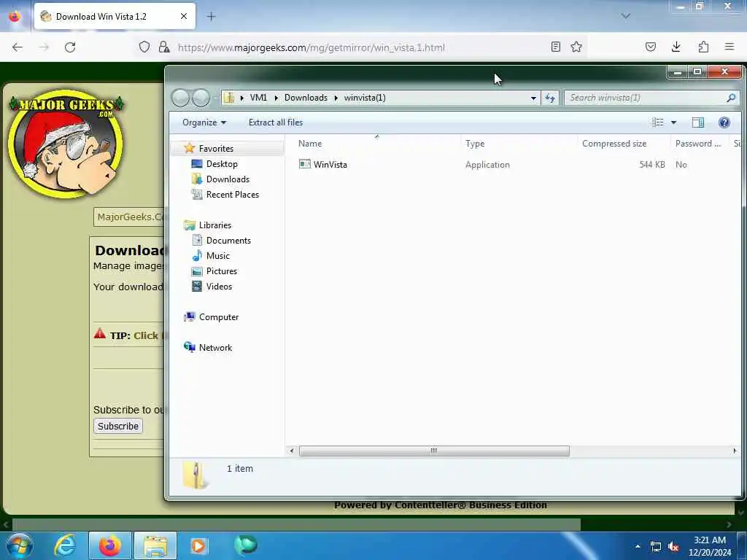Open the taskbar clock and date
Image resolution: width=747 pixels, height=560 pixels.
(709, 546)
